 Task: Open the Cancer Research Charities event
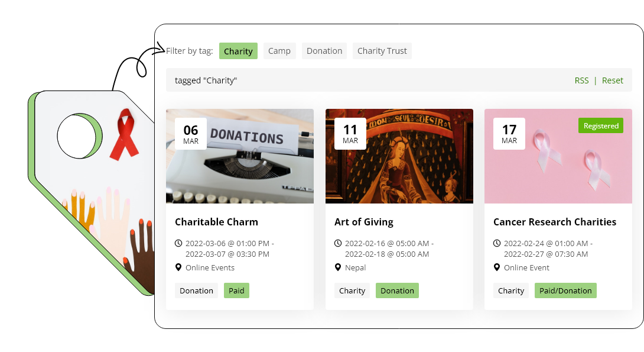554,222
